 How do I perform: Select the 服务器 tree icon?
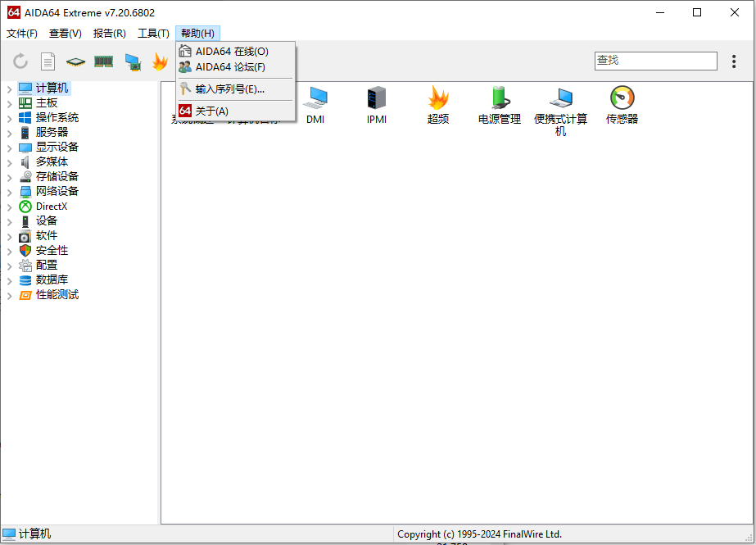pos(25,132)
